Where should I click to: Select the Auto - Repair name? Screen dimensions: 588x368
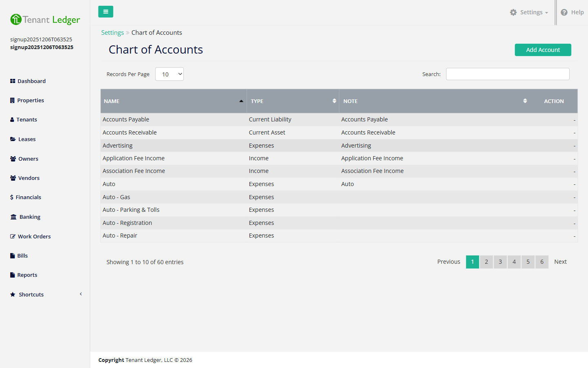[x=120, y=236]
